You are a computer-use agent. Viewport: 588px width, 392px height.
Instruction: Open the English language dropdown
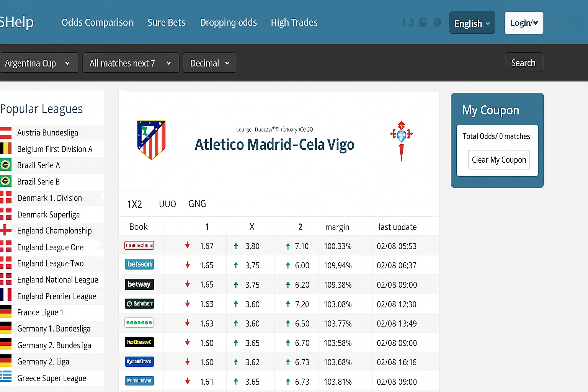point(472,23)
